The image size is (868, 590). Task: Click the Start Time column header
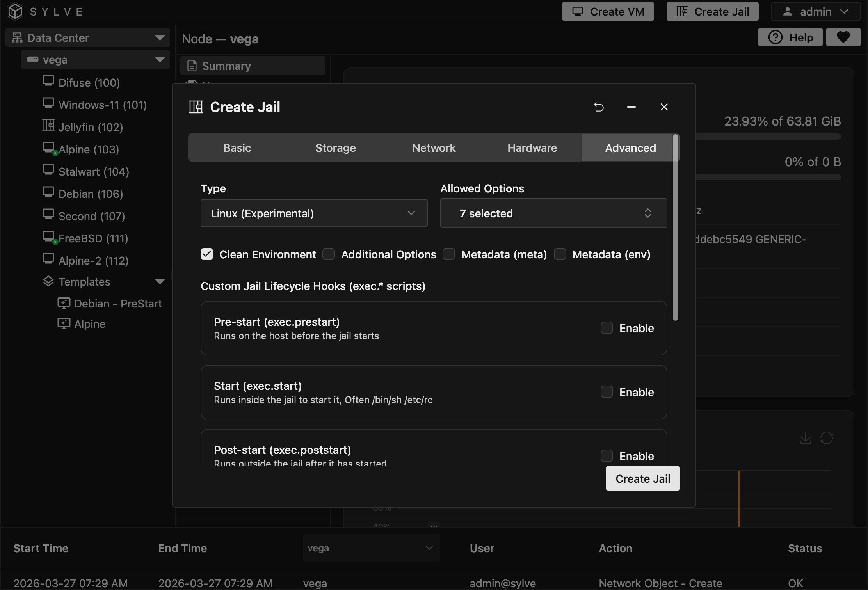[x=41, y=548]
